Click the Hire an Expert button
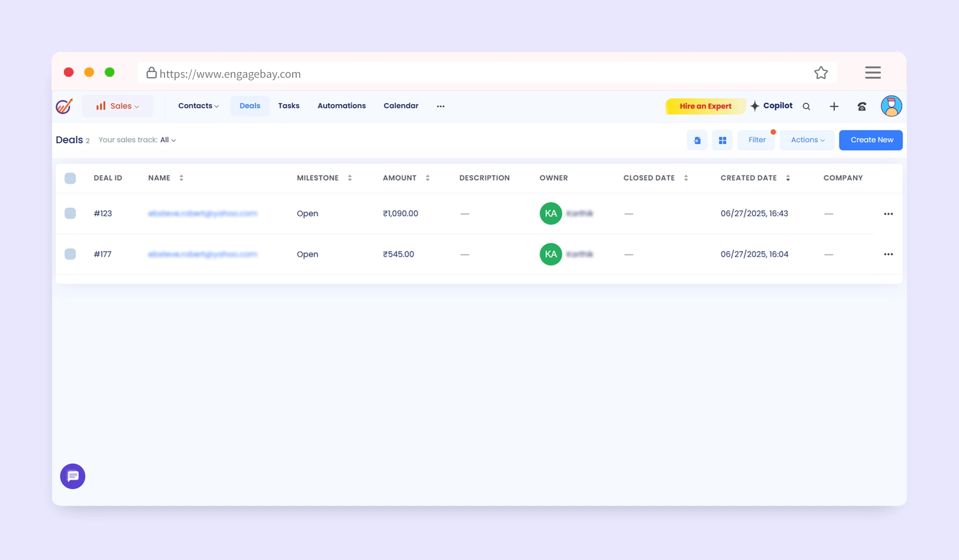Viewport: 959px width, 560px height. (x=705, y=107)
